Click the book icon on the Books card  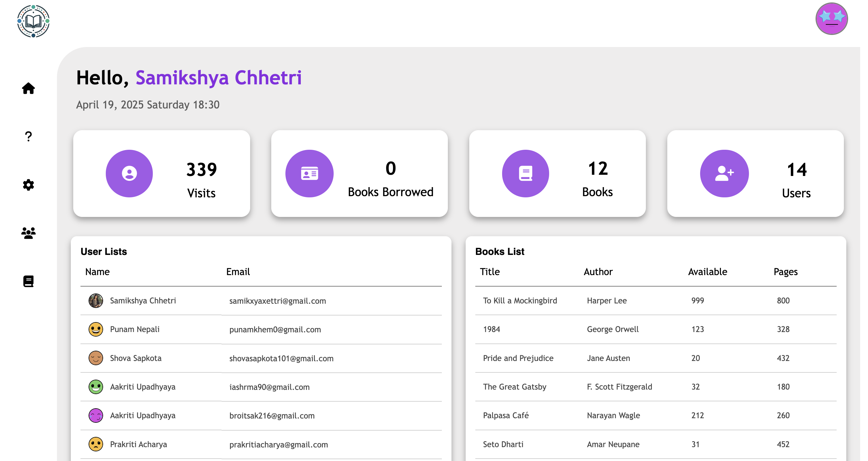point(526,173)
